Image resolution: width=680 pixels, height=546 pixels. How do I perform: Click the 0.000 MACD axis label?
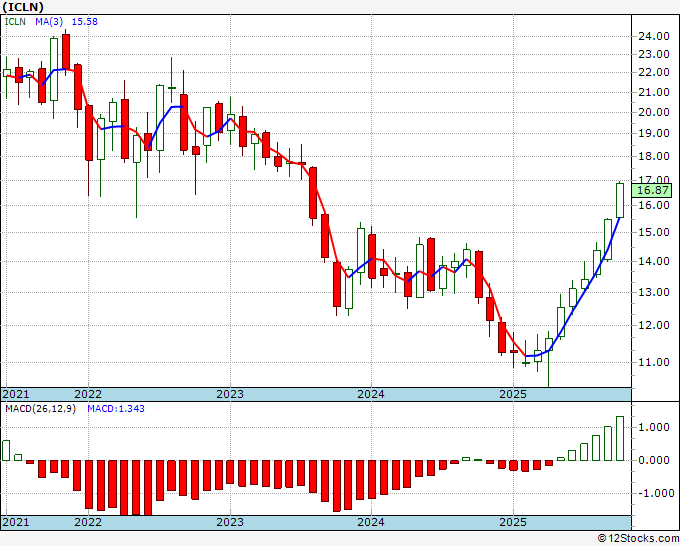tap(654, 460)
